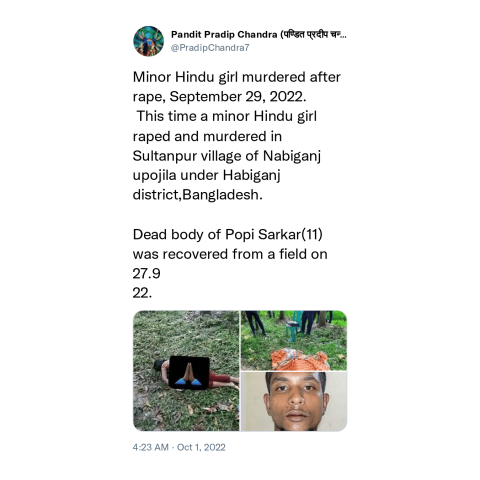Click the 'district,Bangladesh.' text
The width and height of the screenshot is (480, 480).
[198, 195]
